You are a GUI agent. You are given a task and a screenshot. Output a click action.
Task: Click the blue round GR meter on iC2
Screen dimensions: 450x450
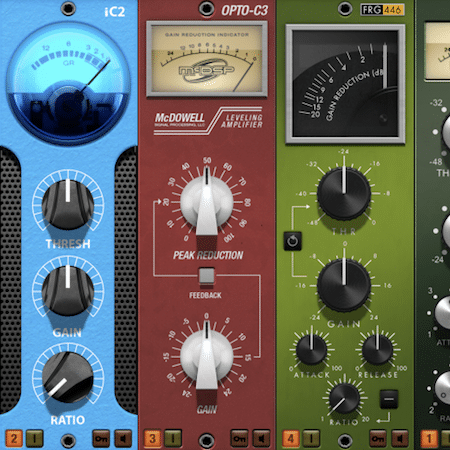coord(68,83)
